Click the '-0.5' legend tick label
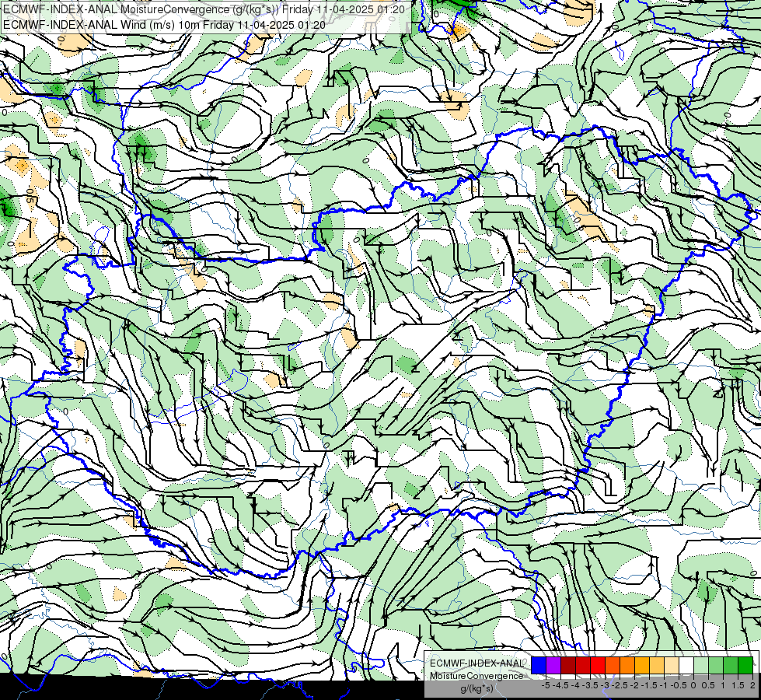The image size is (761, 700). (678, 685)
